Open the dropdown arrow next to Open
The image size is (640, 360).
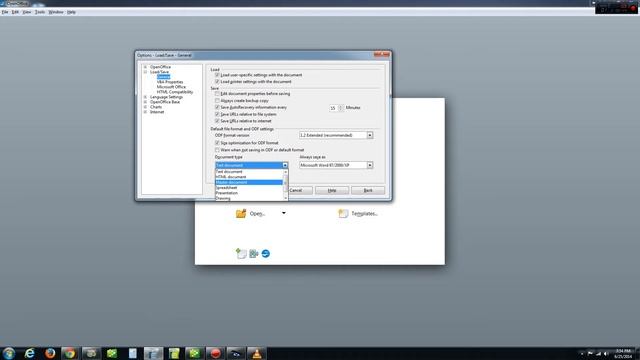click(x=284, y=213)
